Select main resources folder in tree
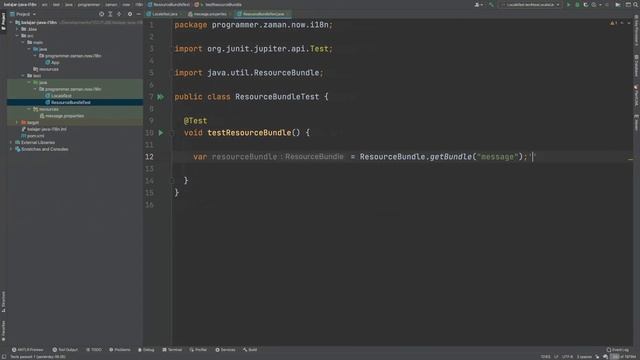The image size is (640, 360). pos(49,69)
